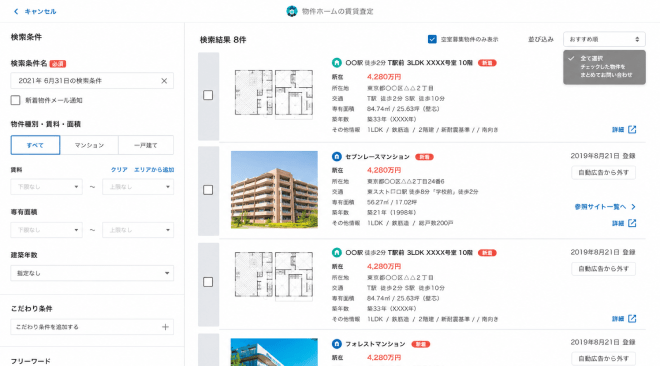Image resolution: width=660 pixels, height=366 pixels.
Task: Open the 賃料 下限なし dropdown
Action: (x=46, y=187)
